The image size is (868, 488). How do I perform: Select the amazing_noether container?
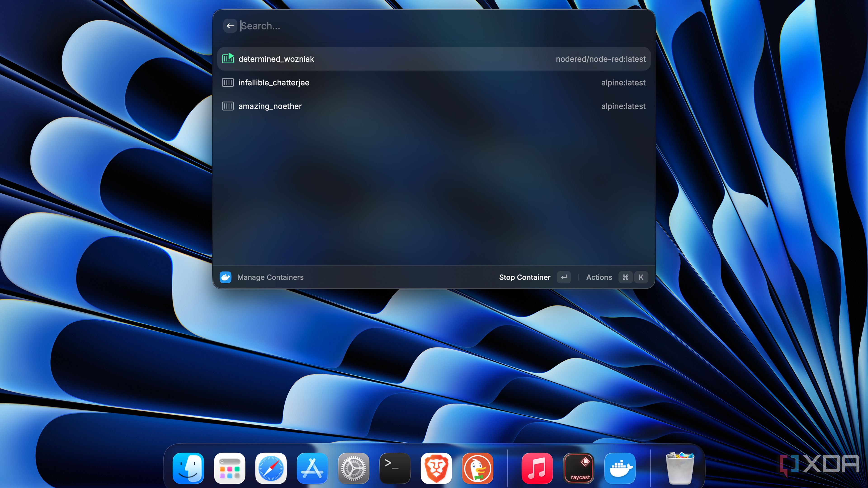[434, 106]
